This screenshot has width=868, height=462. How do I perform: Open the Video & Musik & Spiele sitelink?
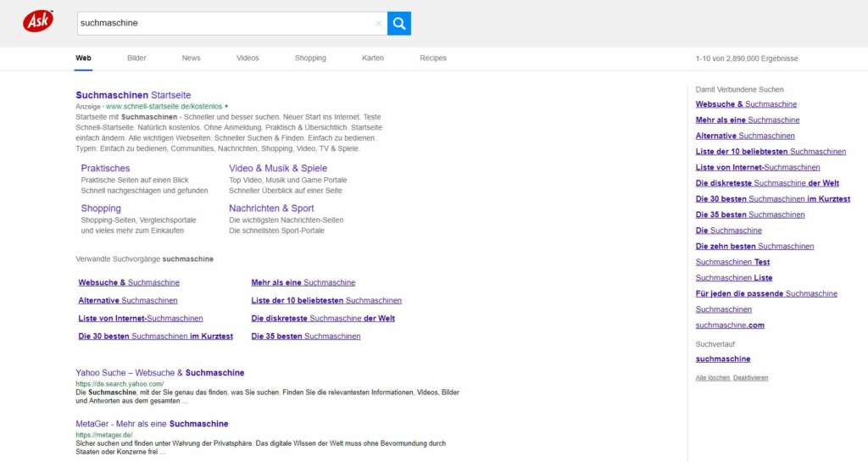278,168
